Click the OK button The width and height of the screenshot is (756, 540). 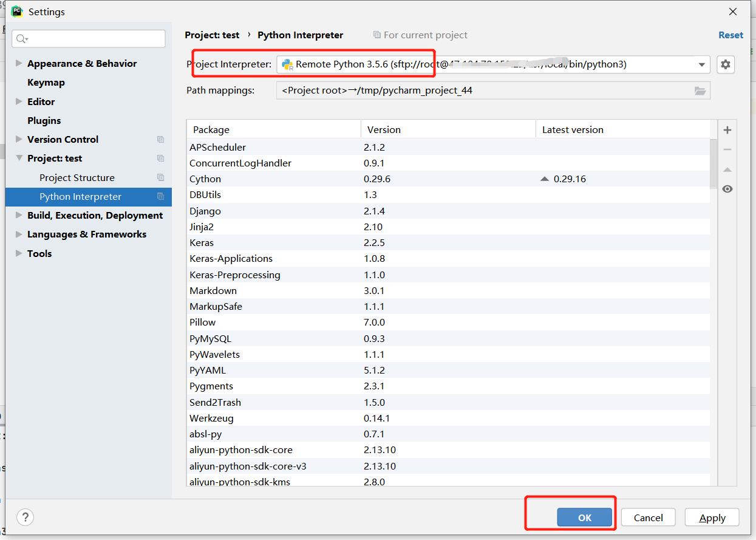tap(584, 518)
